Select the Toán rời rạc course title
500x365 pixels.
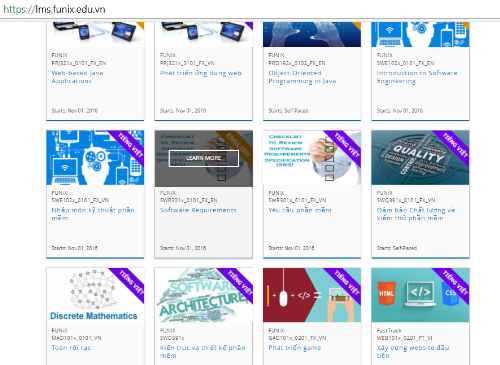(71, 348)
